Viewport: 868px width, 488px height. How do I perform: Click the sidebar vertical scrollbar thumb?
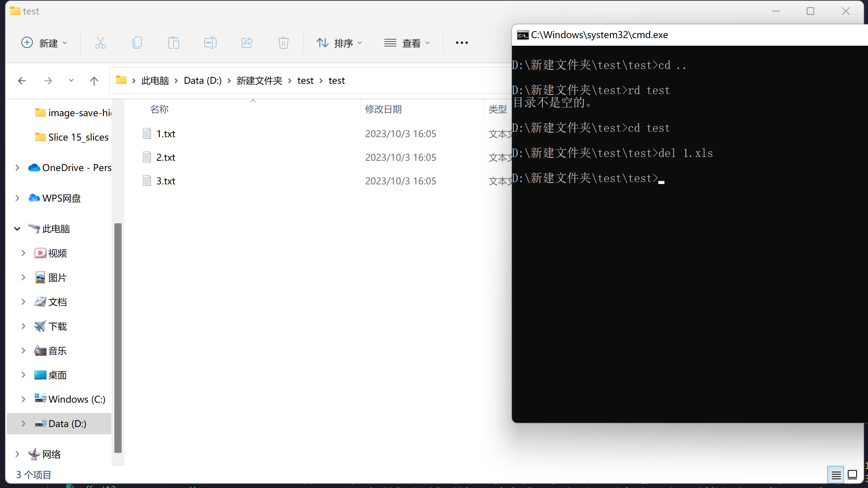118,338
